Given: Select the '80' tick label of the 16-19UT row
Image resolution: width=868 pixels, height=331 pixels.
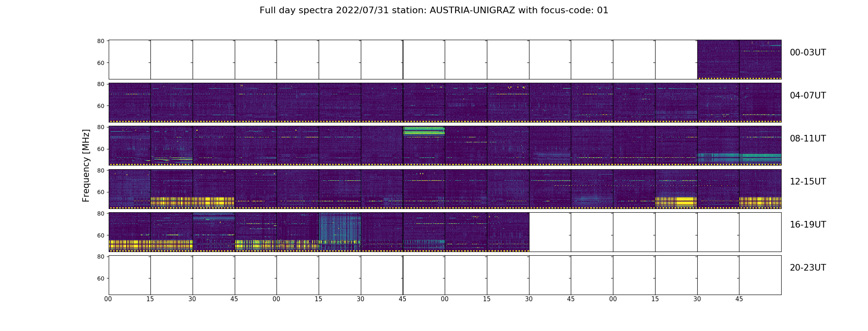Looking at the screenshot, I should (100, 213).
